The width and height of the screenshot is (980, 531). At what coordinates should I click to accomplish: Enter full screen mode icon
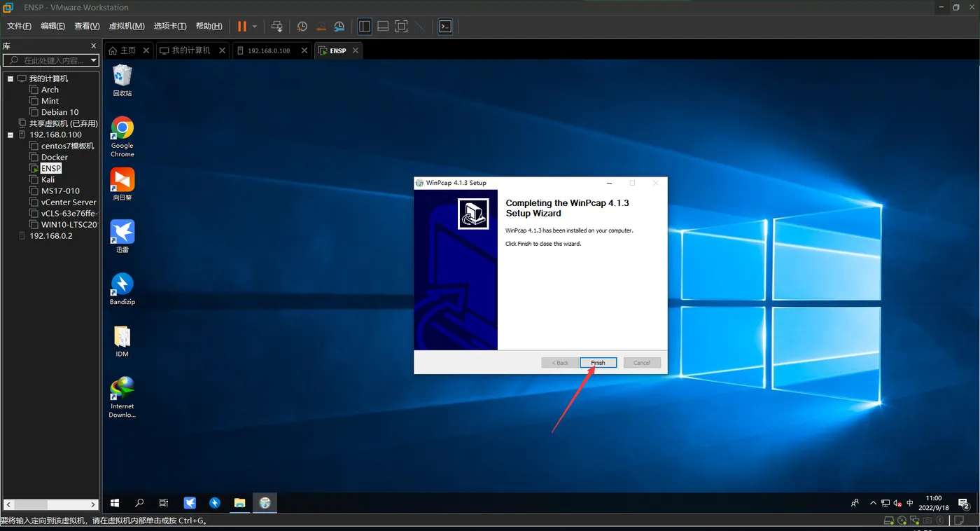pos(401,26)
